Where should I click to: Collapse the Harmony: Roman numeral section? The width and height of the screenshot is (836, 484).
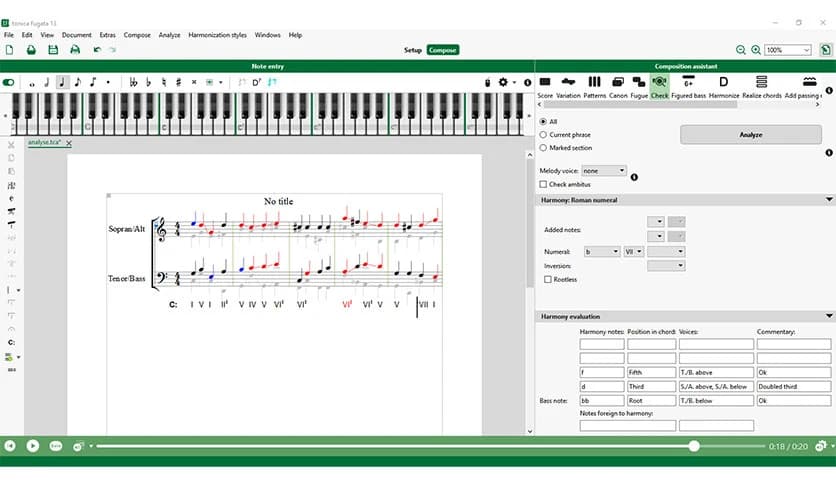click(829, 200)
